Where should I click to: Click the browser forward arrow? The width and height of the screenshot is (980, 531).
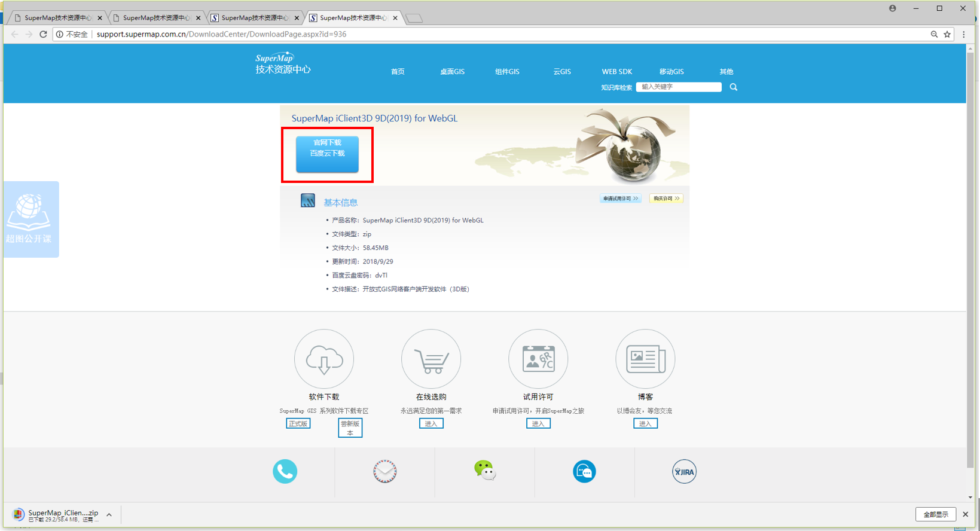click(x=29, y=34)
